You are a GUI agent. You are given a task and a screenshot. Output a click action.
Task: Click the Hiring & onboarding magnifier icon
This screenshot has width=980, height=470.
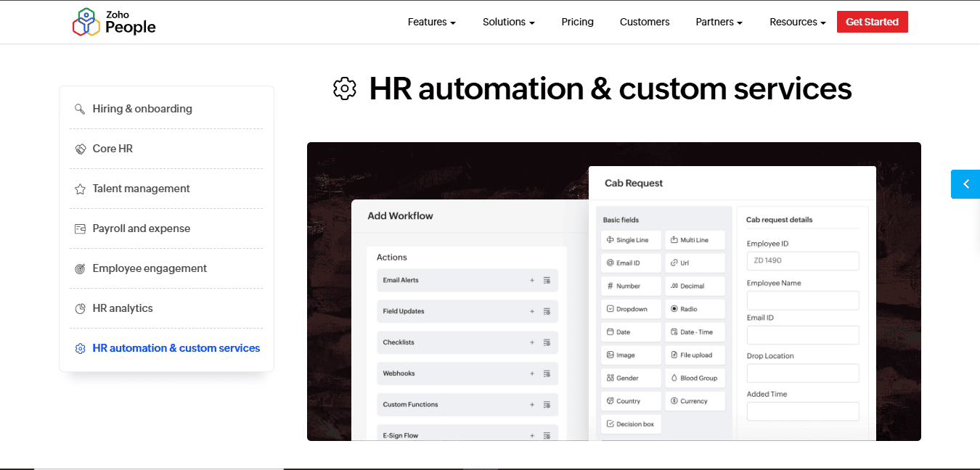pos(80,109)
